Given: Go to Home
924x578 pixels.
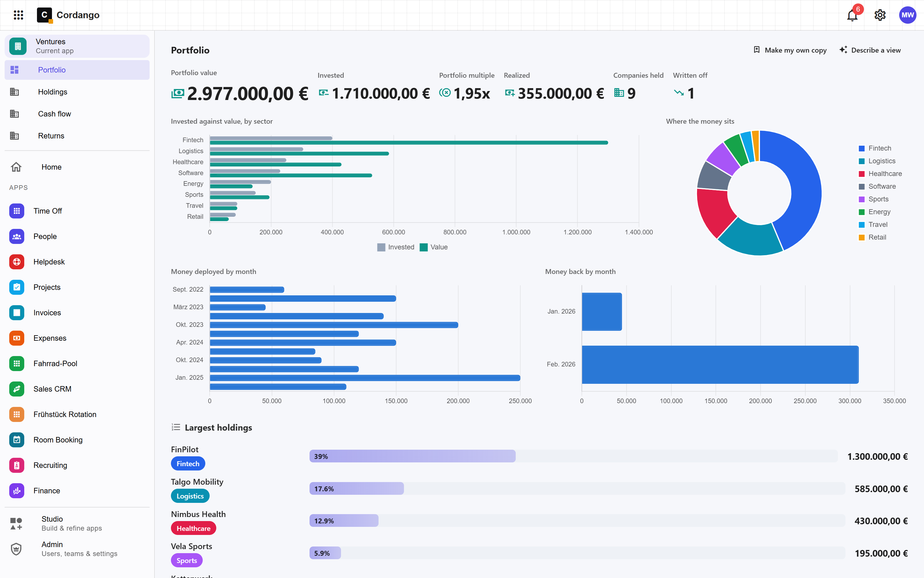Looking at the screenshot, I should pyautogui.click(x=77, y=167).
